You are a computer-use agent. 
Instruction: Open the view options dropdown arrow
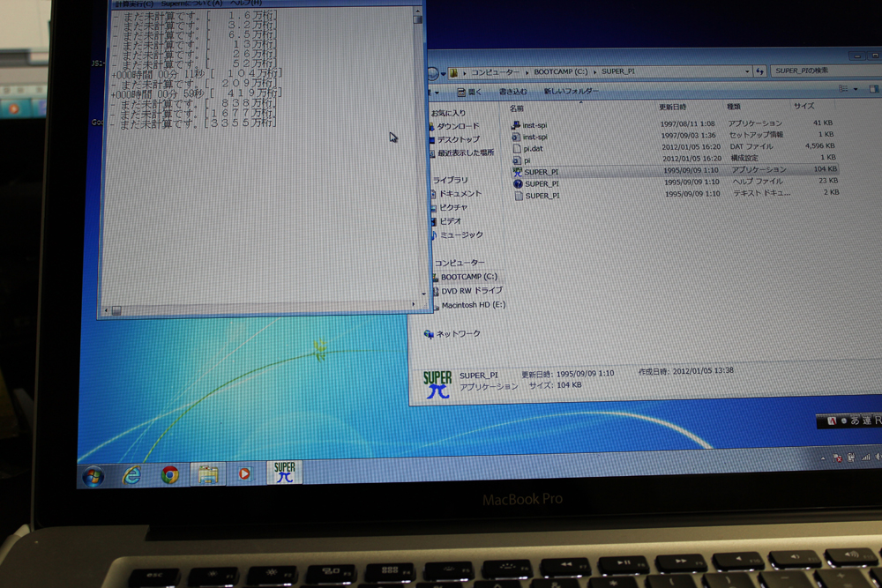856,89
